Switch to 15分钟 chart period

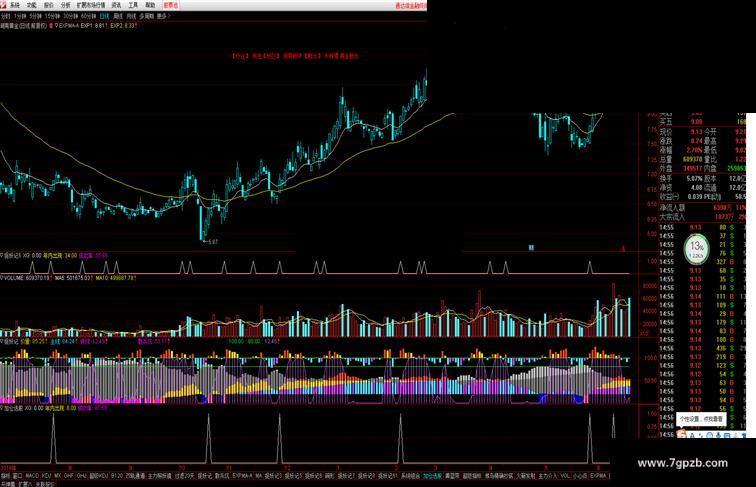pyautogui.click(x=52, y=16)
